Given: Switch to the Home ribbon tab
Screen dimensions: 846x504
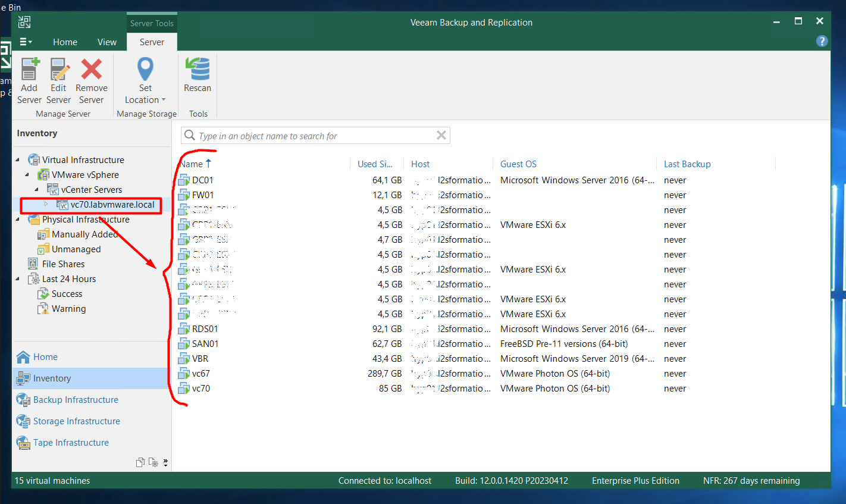Looking at the screenshot, I should (x=65, y=42).
